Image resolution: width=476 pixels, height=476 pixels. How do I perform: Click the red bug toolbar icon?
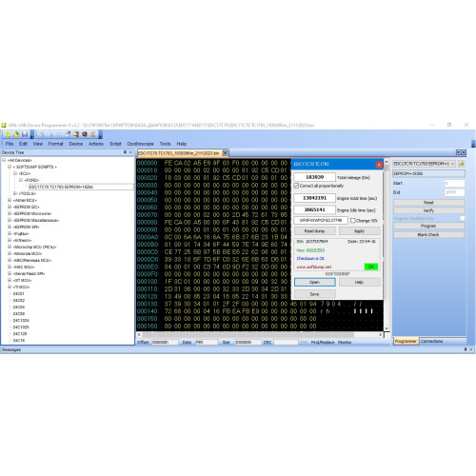[85, 134]
